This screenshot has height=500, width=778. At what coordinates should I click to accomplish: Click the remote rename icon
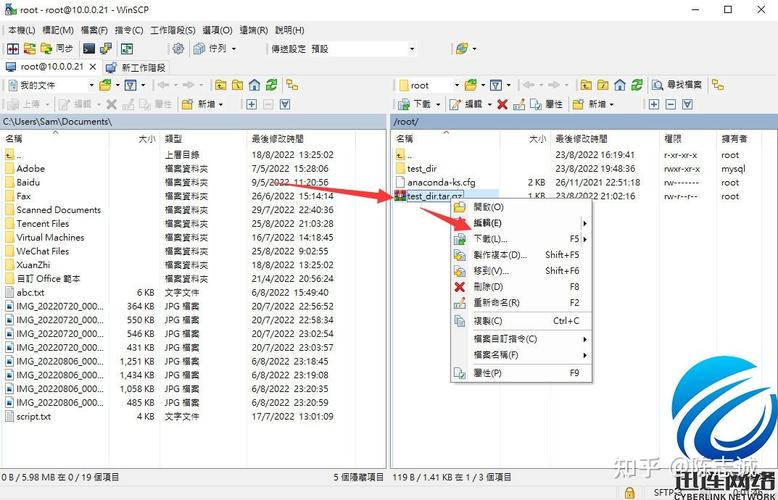519,104
